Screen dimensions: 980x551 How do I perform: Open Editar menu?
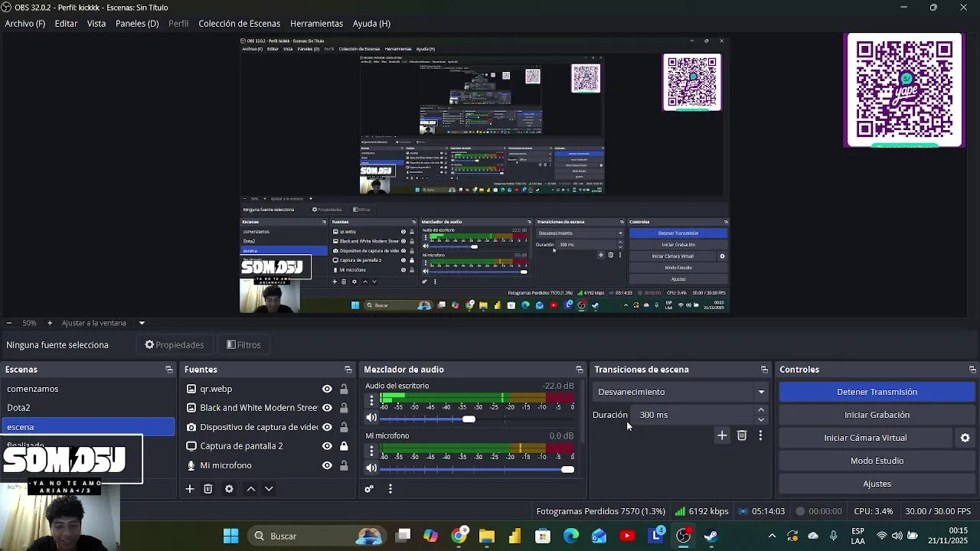[x=66, y=24]
